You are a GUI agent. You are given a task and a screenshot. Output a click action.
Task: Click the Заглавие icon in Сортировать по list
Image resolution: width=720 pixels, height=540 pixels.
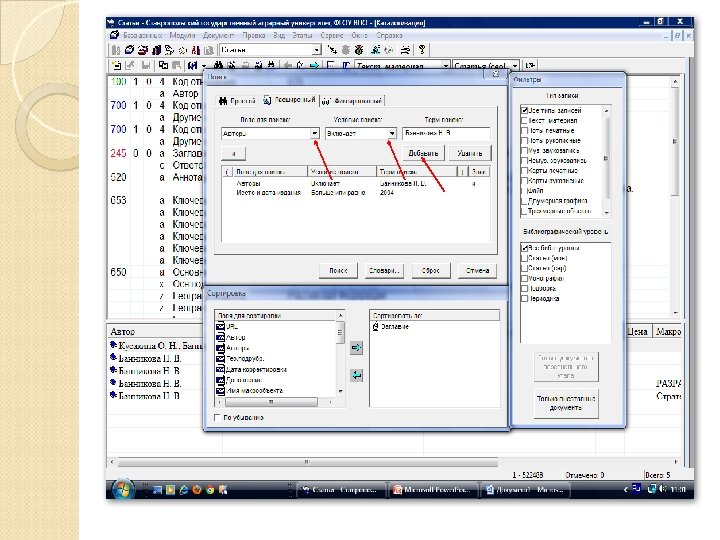(x=376, y=326)
